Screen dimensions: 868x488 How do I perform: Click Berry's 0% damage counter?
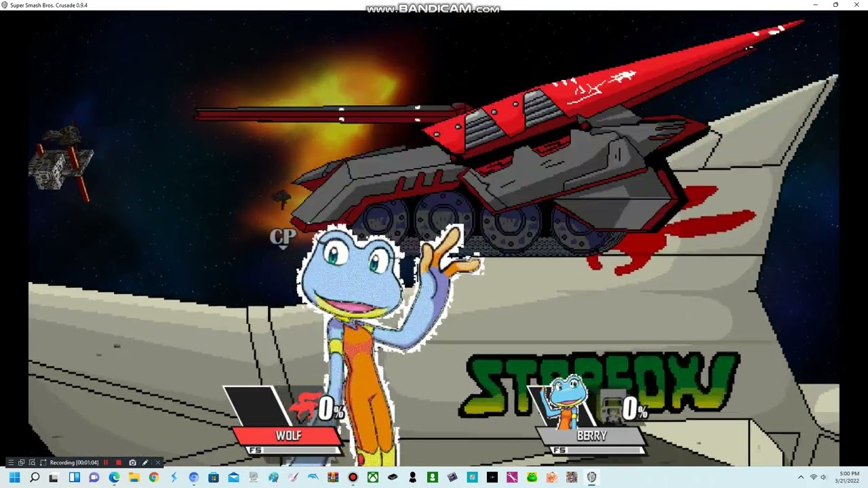point(635,409)
